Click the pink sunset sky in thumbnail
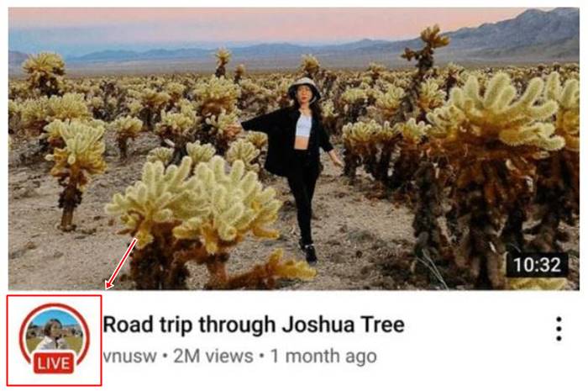588x391 pixels. click(262, 24)
